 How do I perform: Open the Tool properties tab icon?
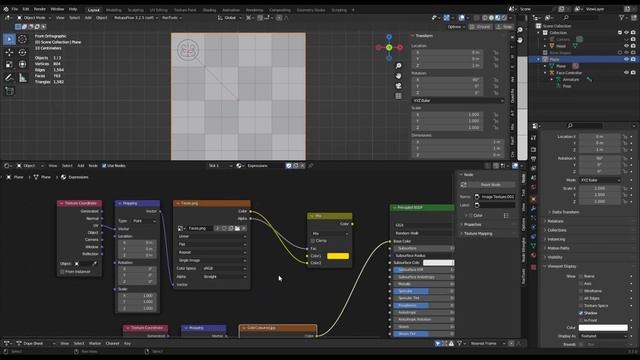tap(533, 139)
